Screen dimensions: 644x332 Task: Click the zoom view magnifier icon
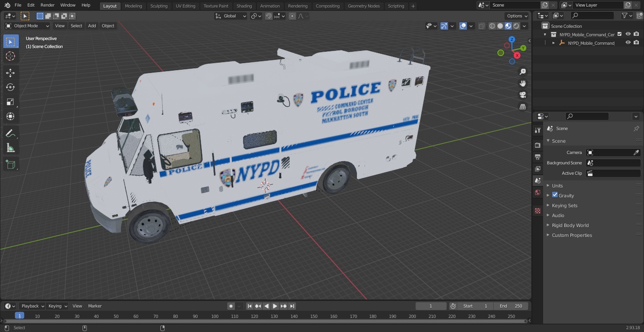(x=522, y=72)
